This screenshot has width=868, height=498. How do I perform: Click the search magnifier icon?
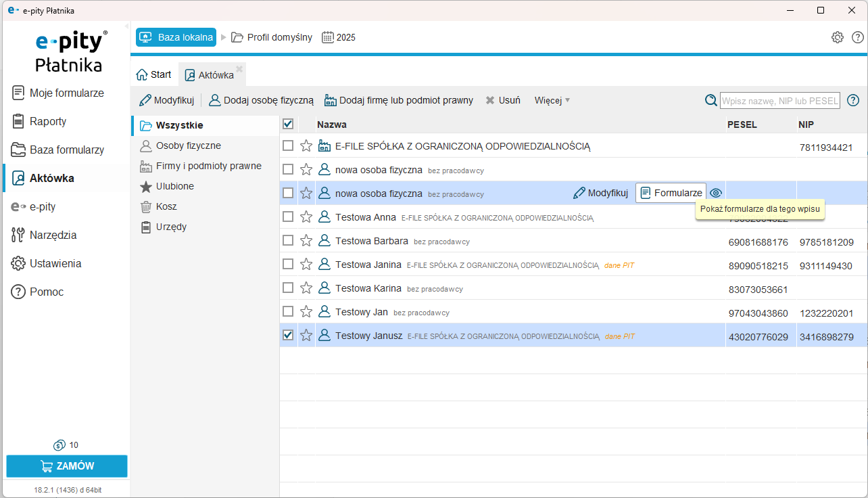710,100
